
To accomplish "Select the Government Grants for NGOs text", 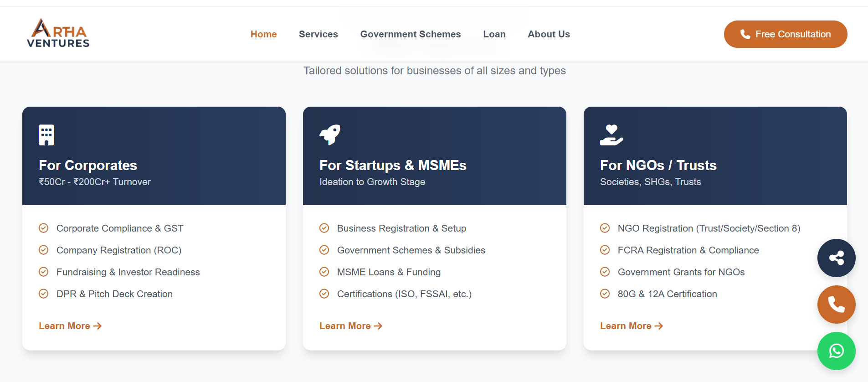I will tap(681, 272).
